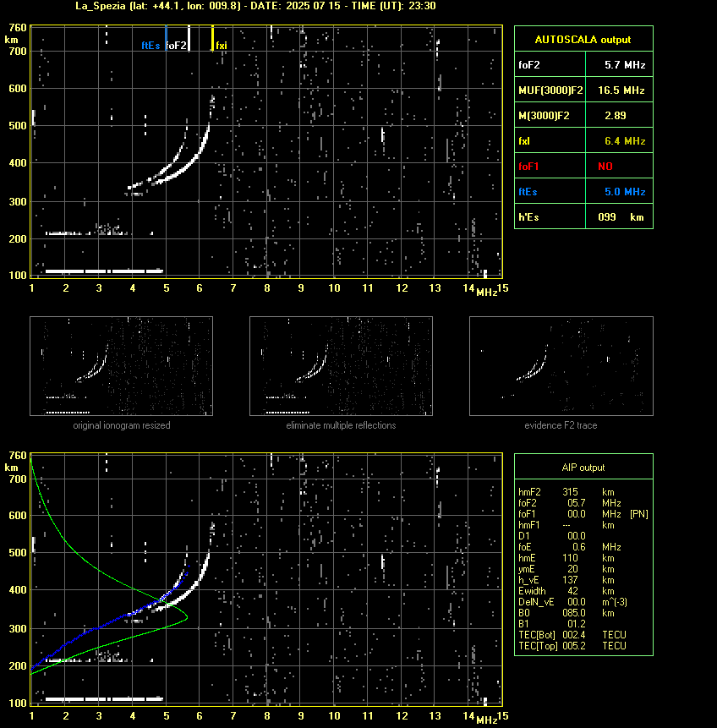Screen dimensions: 717x728
Task: Select the M(3000)F2 value 2.89
Action: coord(615,116)
